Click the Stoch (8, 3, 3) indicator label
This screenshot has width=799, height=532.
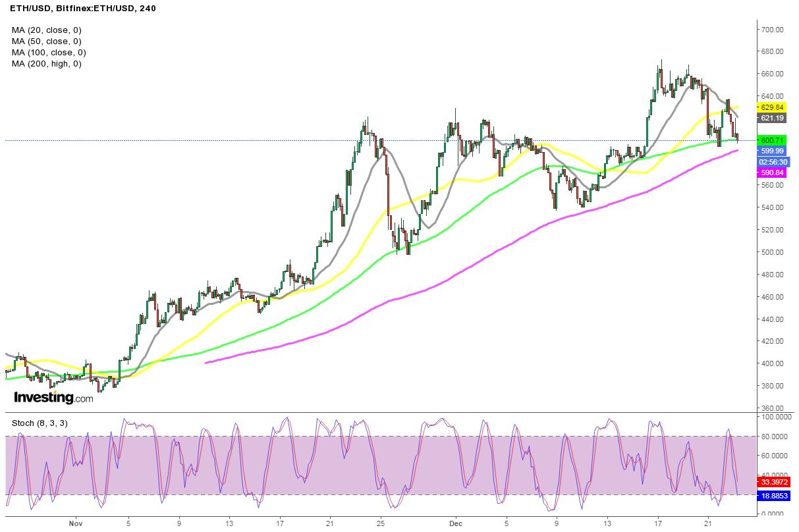tap(39, 423)
